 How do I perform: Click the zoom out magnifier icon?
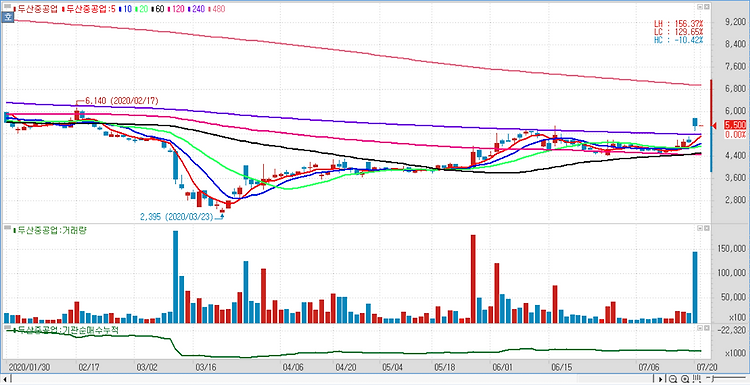click(673, 379)
